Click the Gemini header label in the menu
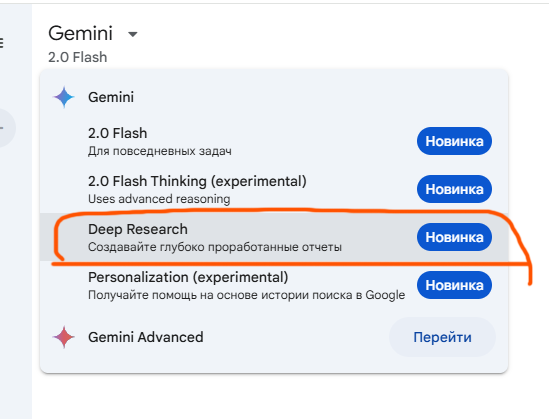Screen dimensions: 549x419 [x=111, y=97]
